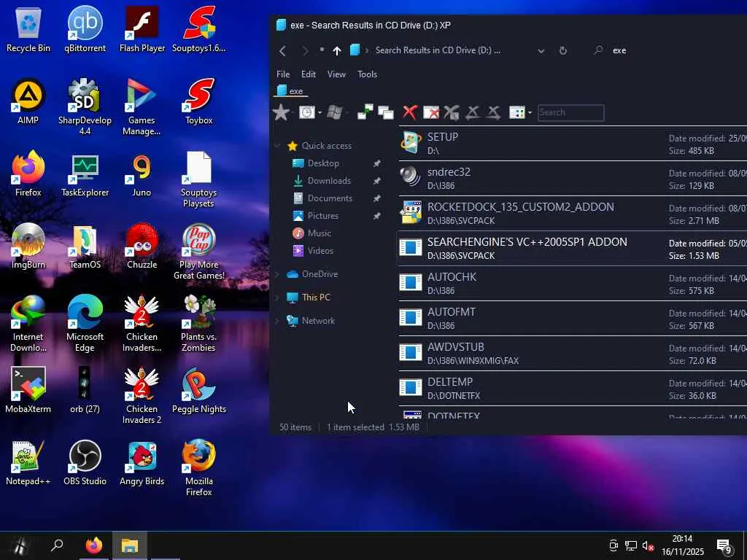The height and width of the screenshot is (560, 747).
Task: Open the recently closed tabs clock icon
Action: click(307, 112)
